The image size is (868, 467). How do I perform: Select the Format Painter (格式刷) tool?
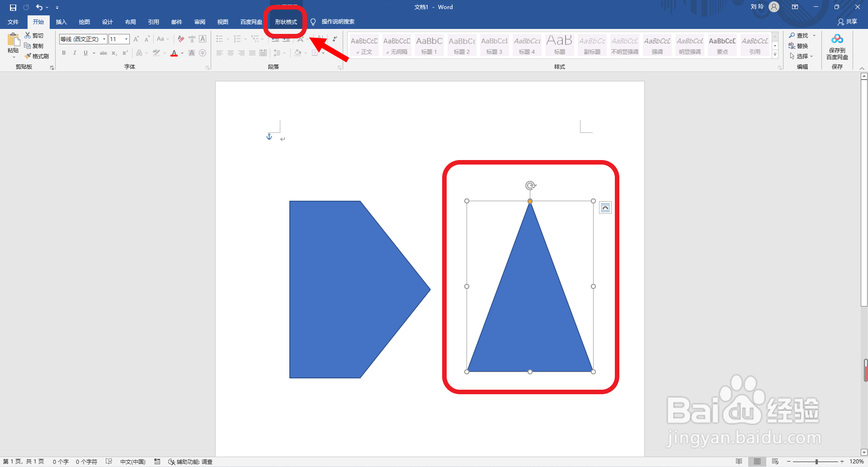[x=37, y=56]
